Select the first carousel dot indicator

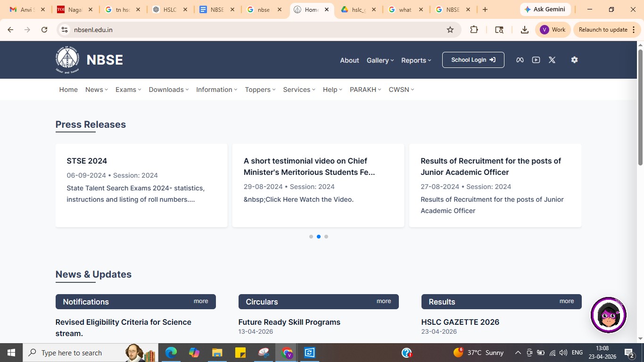click(311, 237)
